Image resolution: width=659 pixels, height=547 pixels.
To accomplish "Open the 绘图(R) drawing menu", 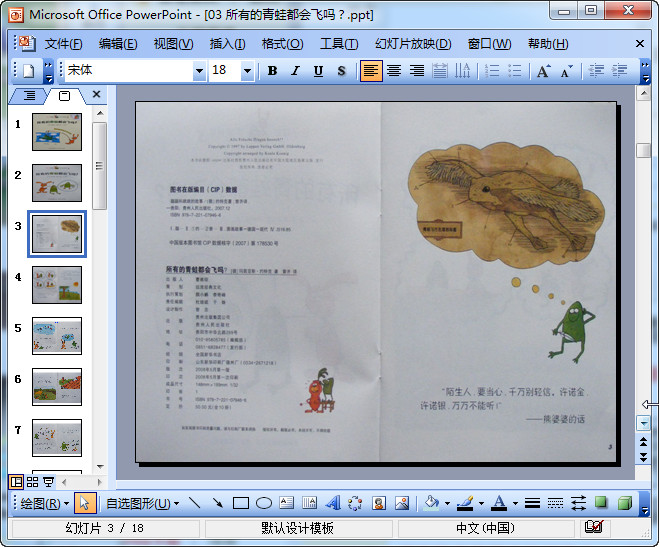I will [45, 503].
